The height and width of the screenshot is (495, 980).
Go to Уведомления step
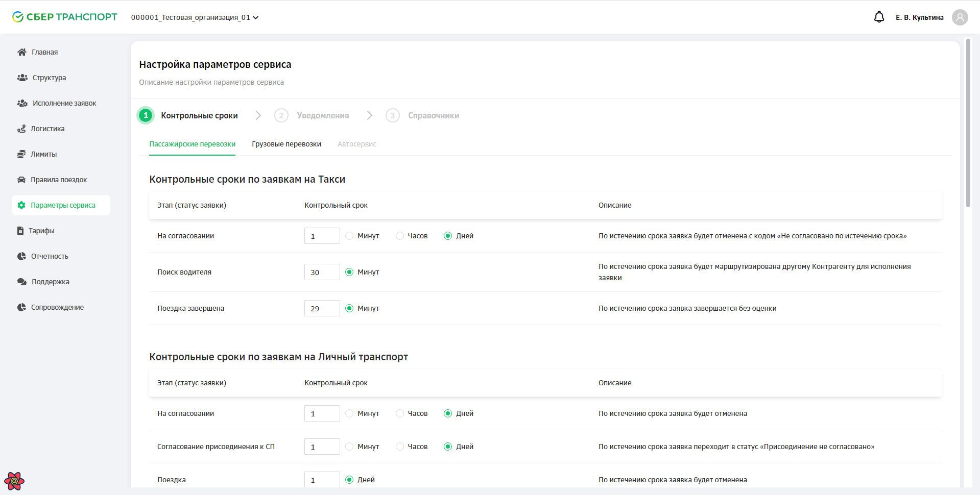(323, 115)
